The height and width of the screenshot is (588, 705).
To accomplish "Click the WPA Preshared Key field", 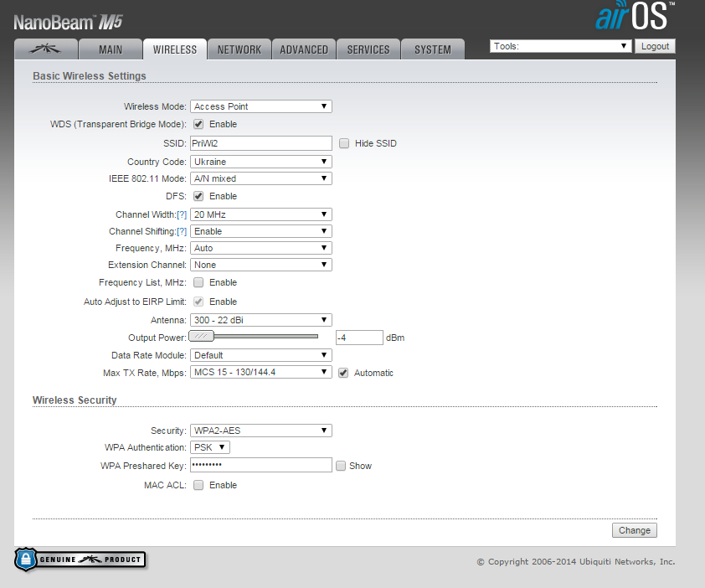I will [260, 465].
